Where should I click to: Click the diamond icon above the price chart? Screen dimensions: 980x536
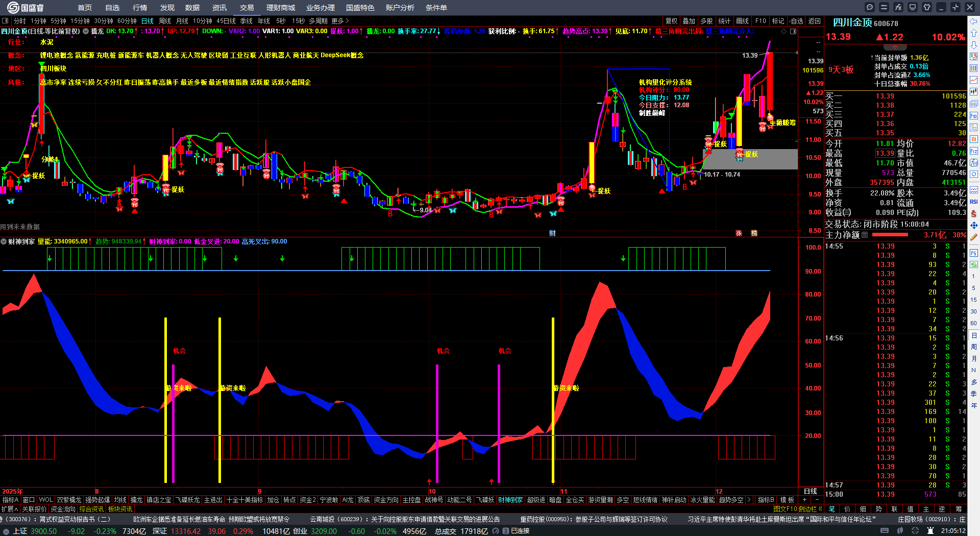783,31
